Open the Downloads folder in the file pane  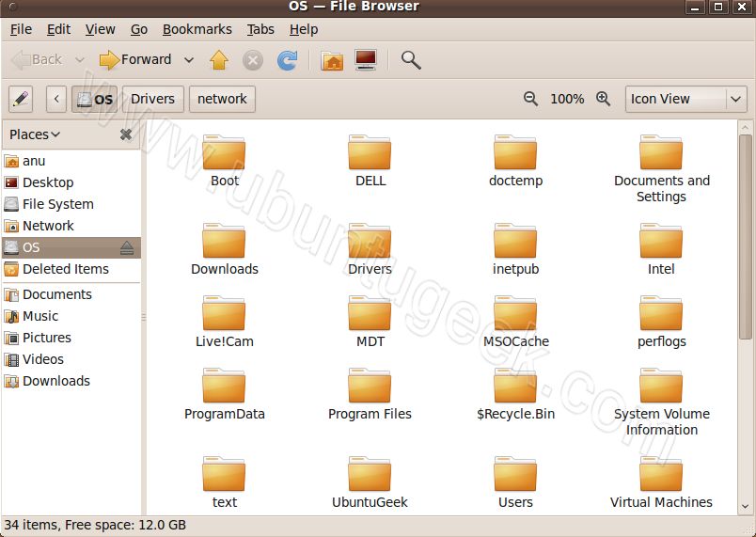224,248
